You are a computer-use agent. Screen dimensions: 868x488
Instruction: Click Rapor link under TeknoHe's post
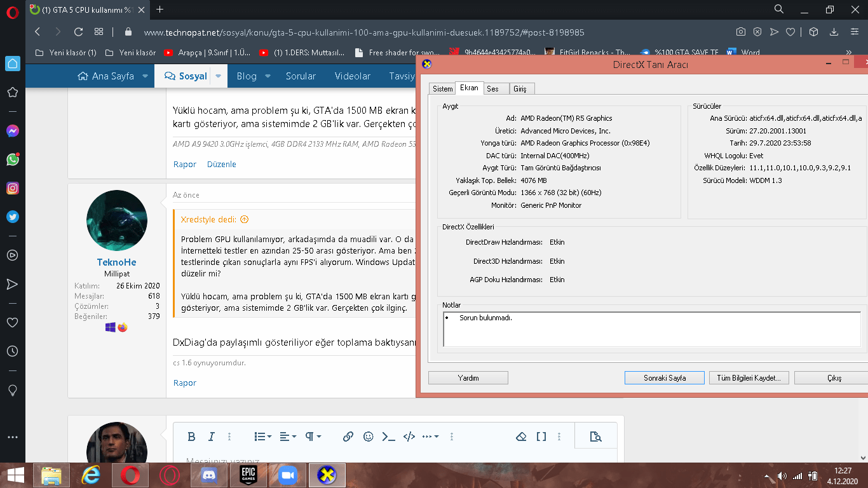coord(185,383)
